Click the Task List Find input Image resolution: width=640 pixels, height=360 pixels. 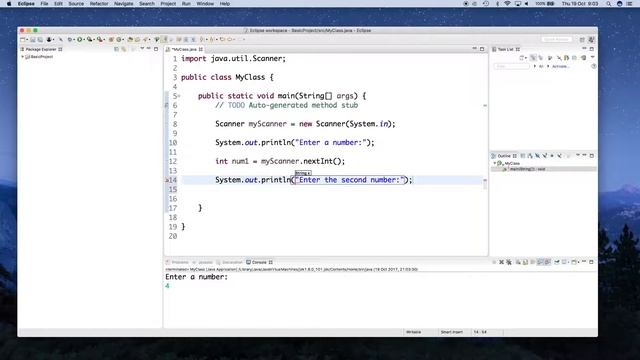pyautogui.click(x=512, y=67)
